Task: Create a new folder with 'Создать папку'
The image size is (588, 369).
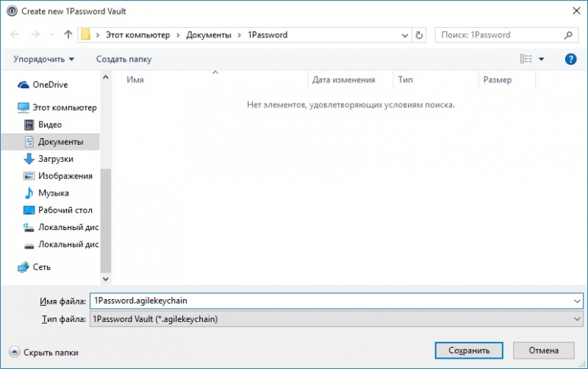Action: pyautogui.click(x=123, y=60)
